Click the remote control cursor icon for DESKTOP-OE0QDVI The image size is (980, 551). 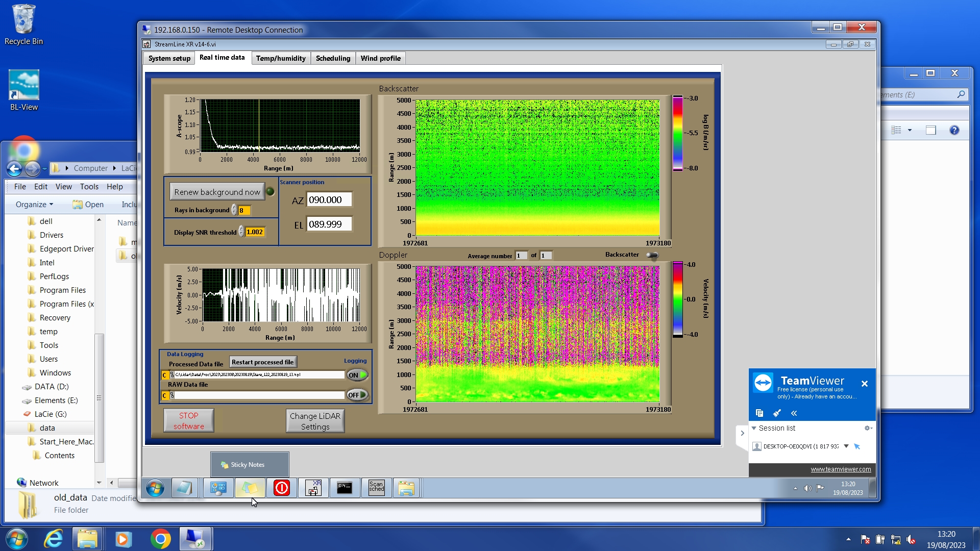coord(857,446)
